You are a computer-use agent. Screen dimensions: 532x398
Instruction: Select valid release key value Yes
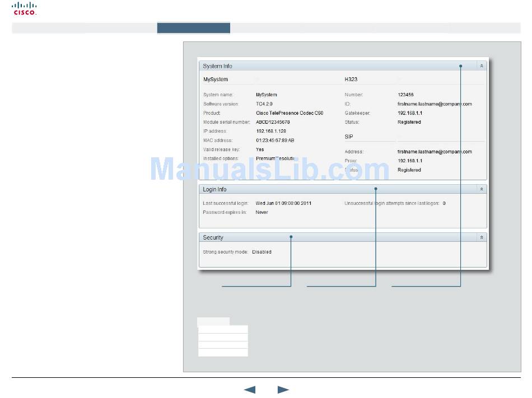(x=260, y=149)
